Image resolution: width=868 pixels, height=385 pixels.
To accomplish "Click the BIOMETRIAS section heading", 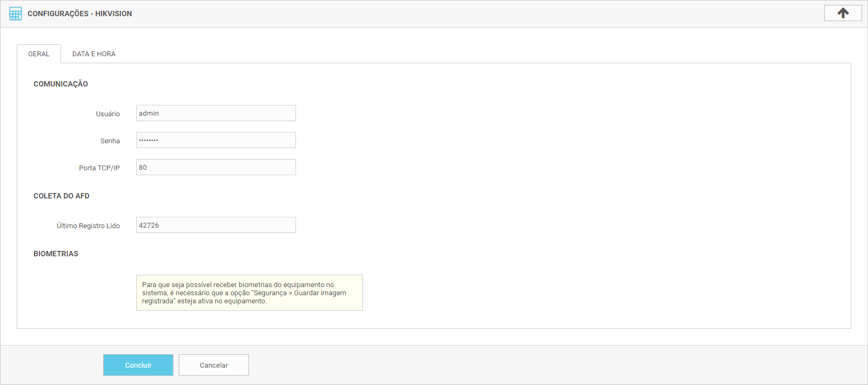I will (56, 254).
